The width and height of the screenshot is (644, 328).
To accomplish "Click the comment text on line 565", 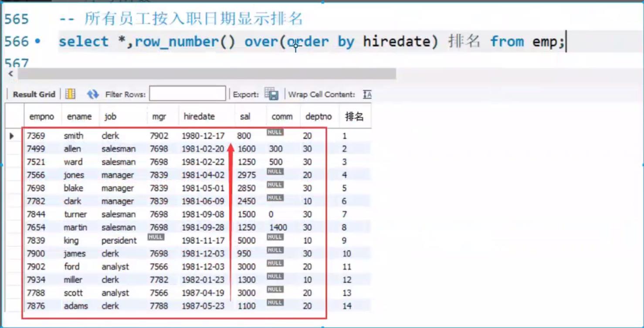I will 181,19.
